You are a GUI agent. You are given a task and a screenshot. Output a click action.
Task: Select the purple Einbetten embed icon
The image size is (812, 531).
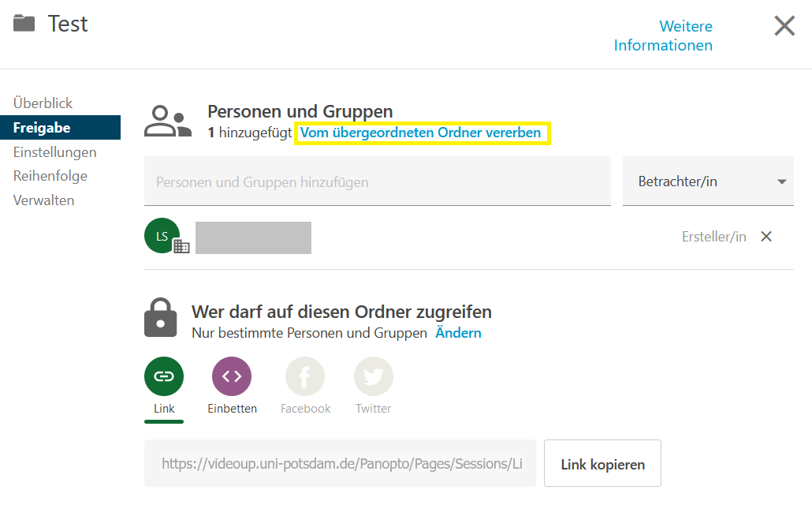click(232, 376)
